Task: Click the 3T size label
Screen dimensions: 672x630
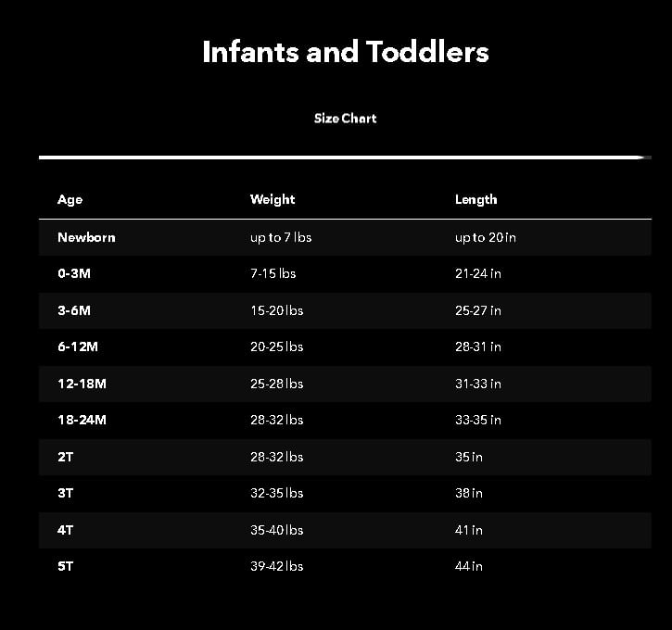Action: click(x=65, y=493)
